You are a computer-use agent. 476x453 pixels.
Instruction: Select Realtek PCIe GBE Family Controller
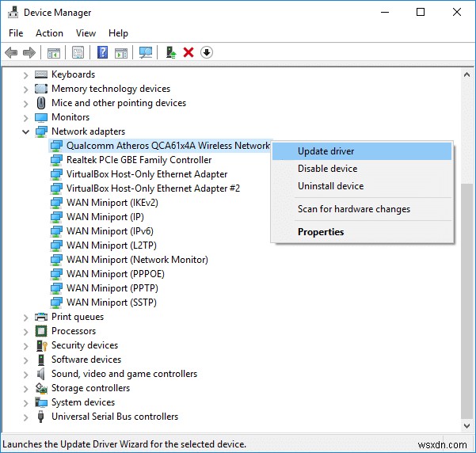tap(139, 160)
